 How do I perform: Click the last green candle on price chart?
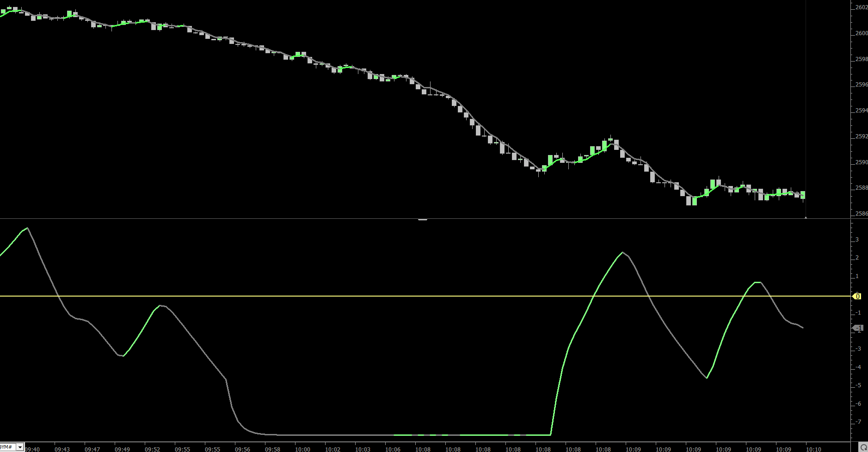pos(803,194)
